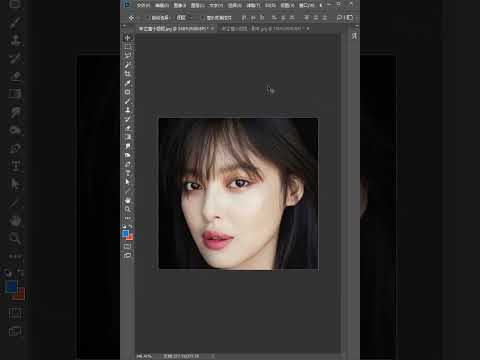Select the Pen tool
This screenshot has height=360, width=480.
127,164
